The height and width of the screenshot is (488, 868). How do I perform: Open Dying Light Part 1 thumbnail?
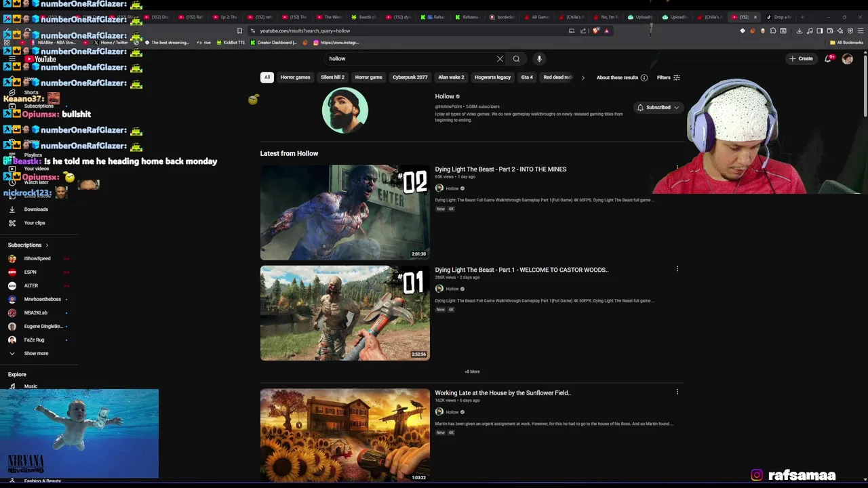point(345,313)
